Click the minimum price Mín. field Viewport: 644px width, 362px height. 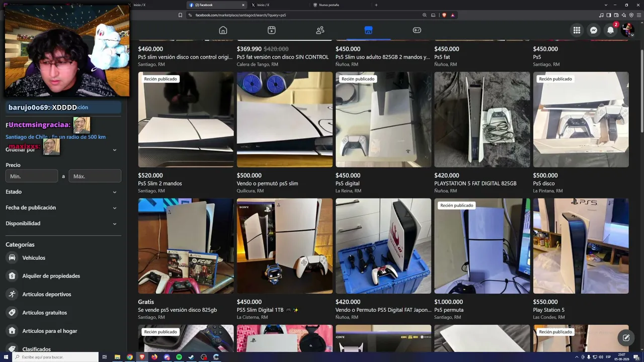click(x=32, y=176)
